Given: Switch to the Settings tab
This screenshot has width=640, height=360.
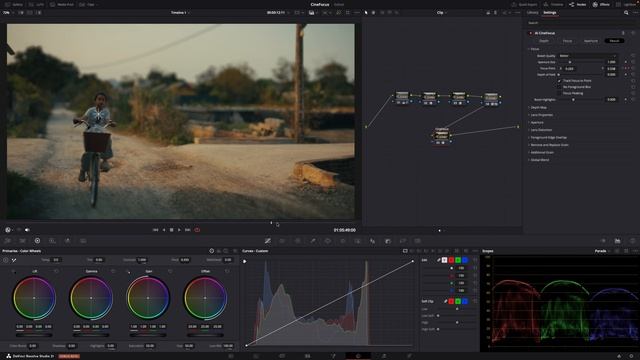Looking at the screenshot, I should (x=549, y=13).
